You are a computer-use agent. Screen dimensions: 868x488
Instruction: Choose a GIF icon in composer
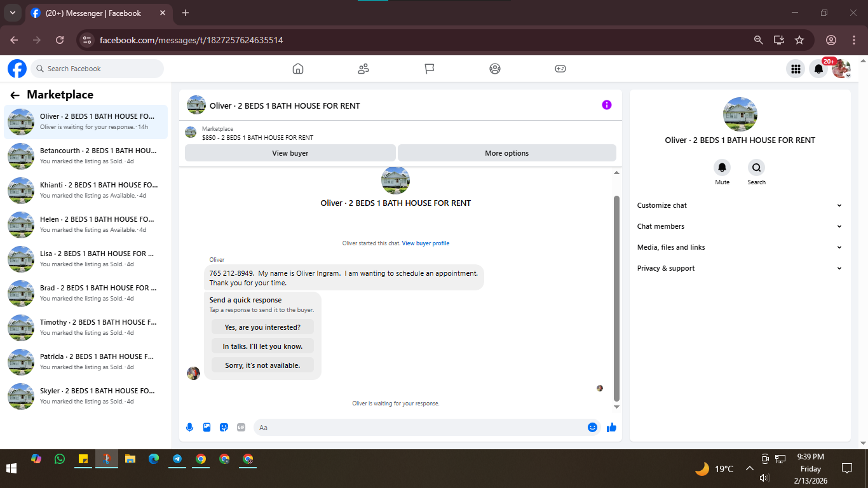(241, 428)
